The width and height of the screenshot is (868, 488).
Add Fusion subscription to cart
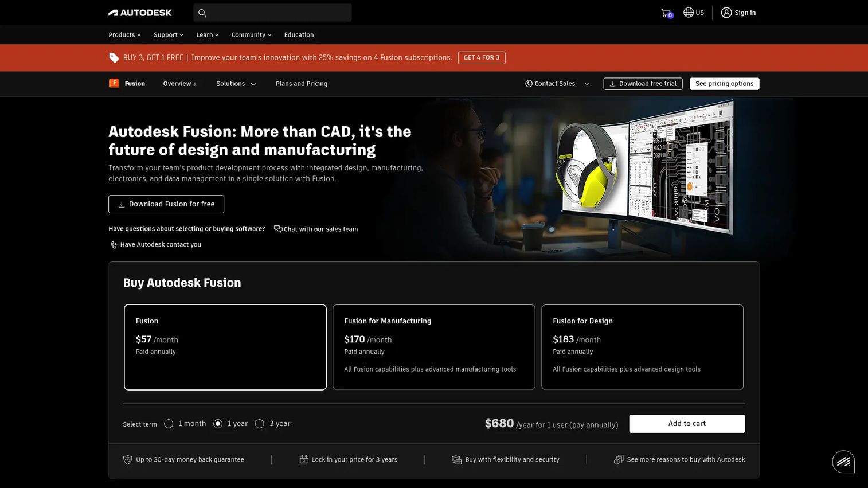(687, 424)
